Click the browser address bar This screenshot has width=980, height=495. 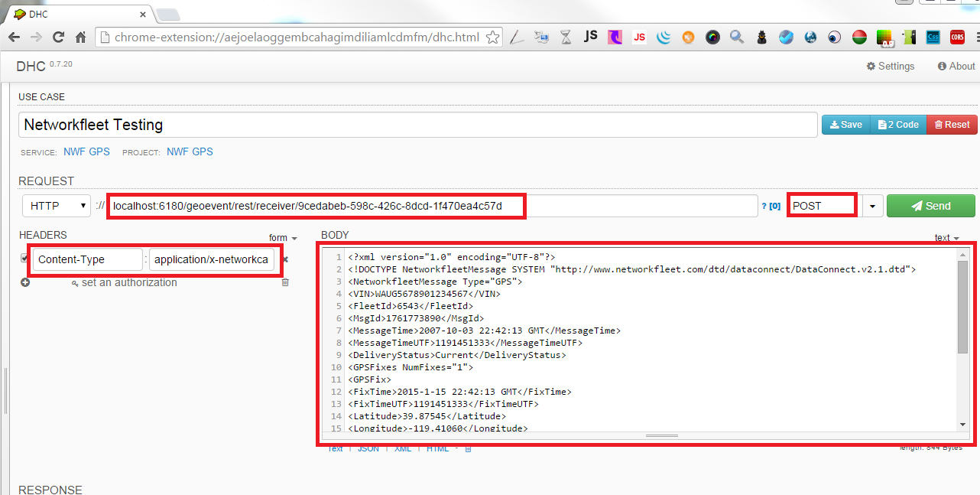[x=300, y=37]
